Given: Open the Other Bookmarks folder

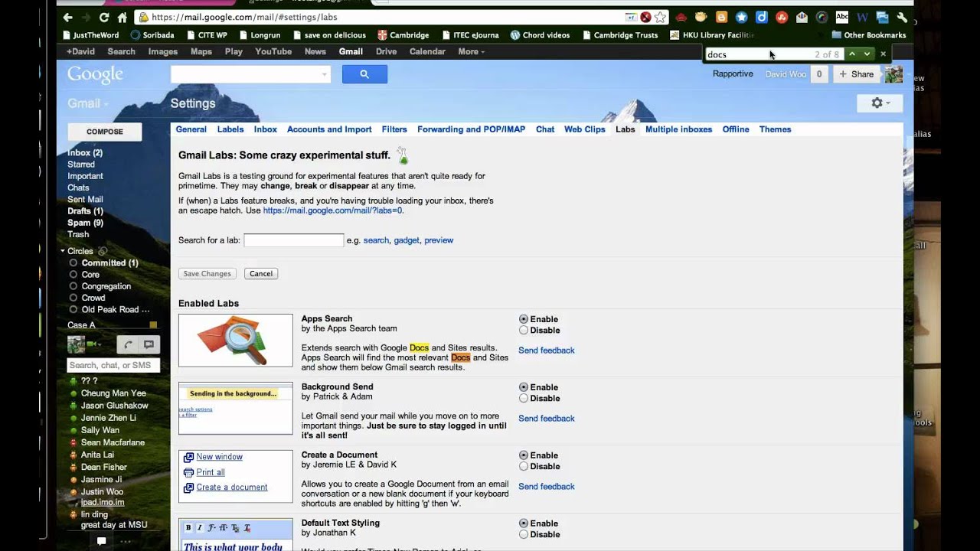Looking at the screenshot, I should [869, 35].
